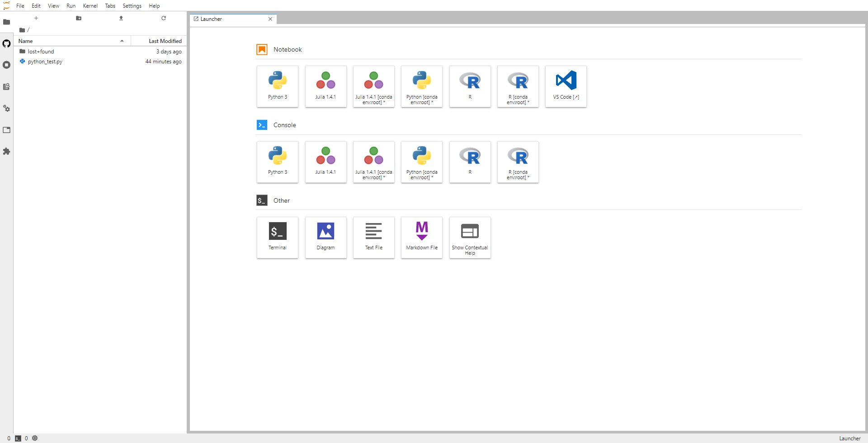Select the python_test.py file
Screen dimensions: 868x443
[100, 62]
